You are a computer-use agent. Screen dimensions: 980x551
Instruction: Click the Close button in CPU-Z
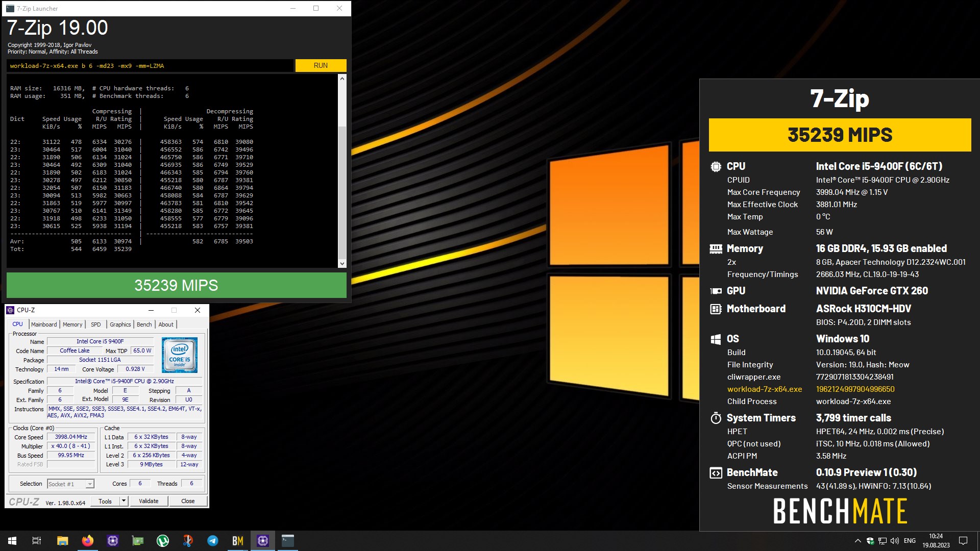pos(188,502)
